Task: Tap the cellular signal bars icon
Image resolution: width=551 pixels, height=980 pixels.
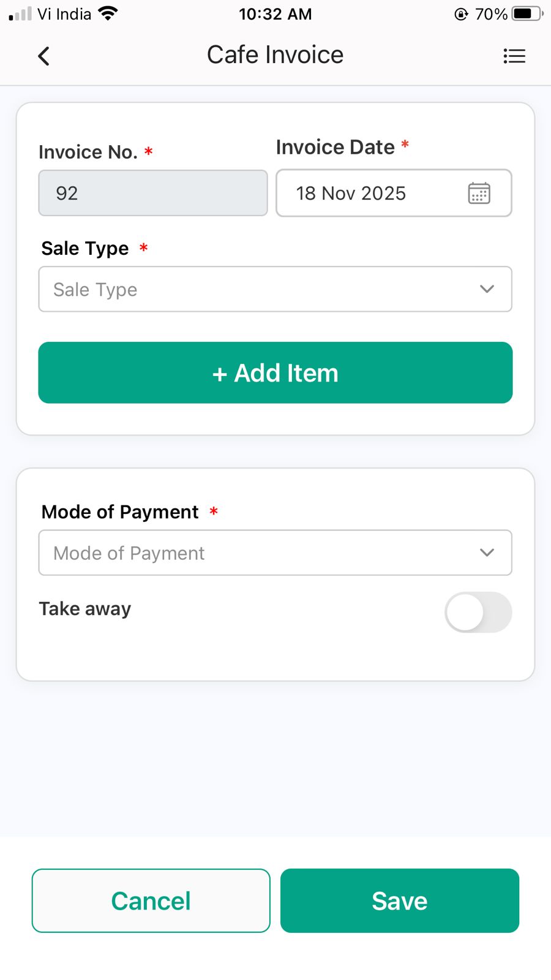Action: click(x=20, y=13)
